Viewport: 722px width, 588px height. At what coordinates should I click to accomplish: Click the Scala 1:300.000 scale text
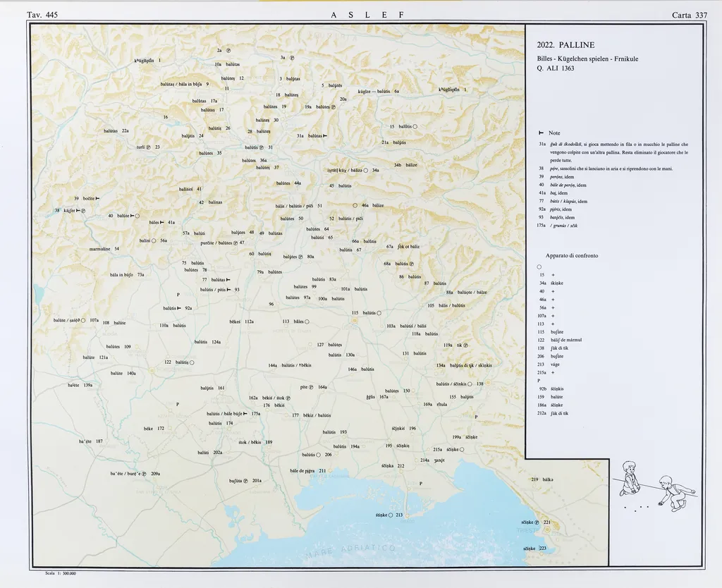point(61,574)
